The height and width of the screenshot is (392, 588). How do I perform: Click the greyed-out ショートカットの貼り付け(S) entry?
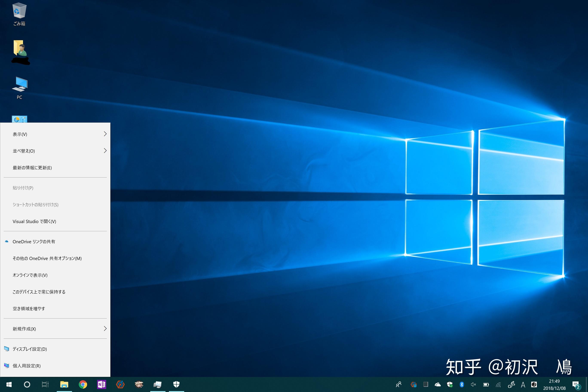click(55, 205)
